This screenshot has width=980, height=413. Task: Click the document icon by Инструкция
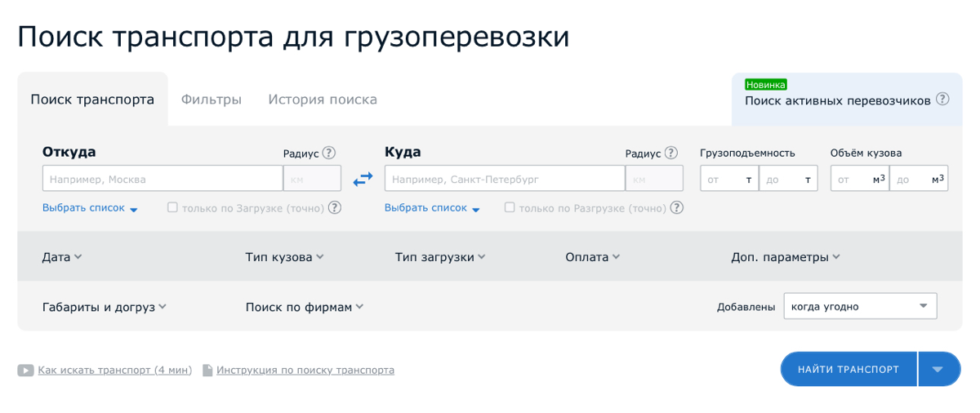[207, 371]
